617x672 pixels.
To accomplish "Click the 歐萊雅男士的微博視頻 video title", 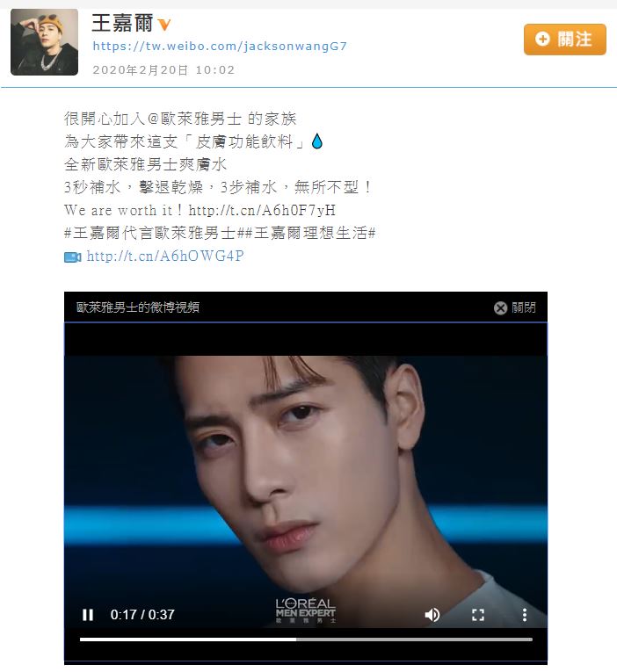I will pos(138,307).
